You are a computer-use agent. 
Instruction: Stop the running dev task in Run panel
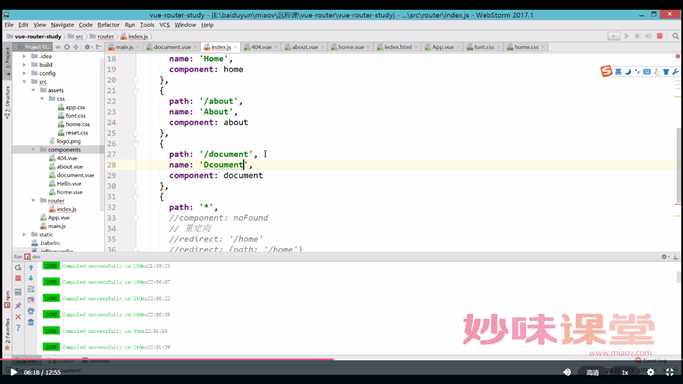18,278
